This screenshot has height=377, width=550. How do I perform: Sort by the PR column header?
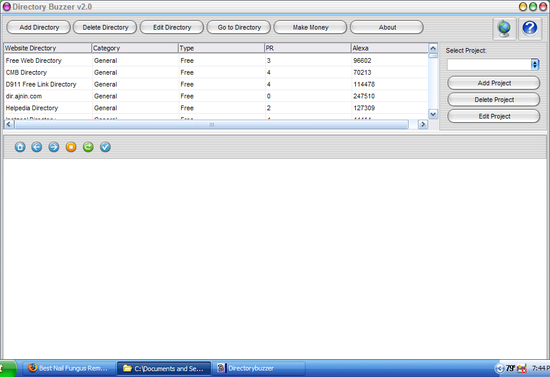pos(308,48)
